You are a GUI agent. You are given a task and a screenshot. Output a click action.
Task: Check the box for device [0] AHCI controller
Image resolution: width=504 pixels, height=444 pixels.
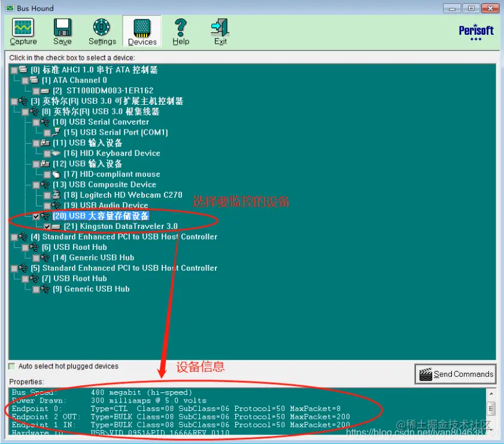coord(14,70)
